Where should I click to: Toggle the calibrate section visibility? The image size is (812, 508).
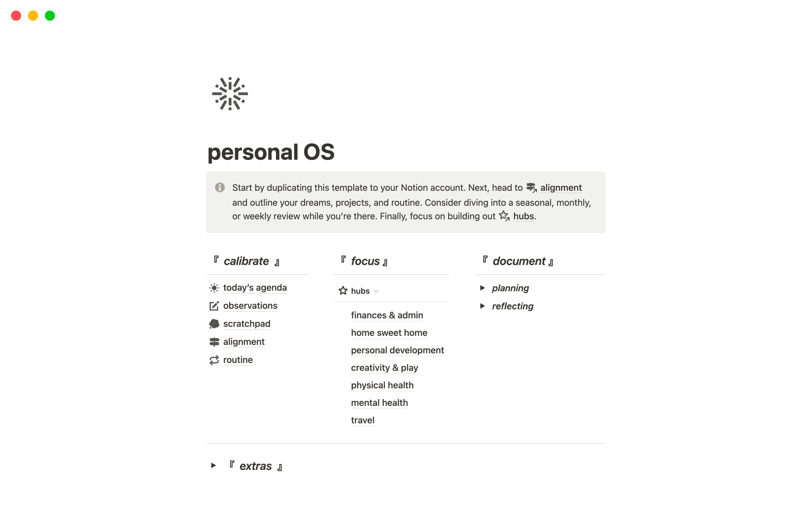pos(246,261)
